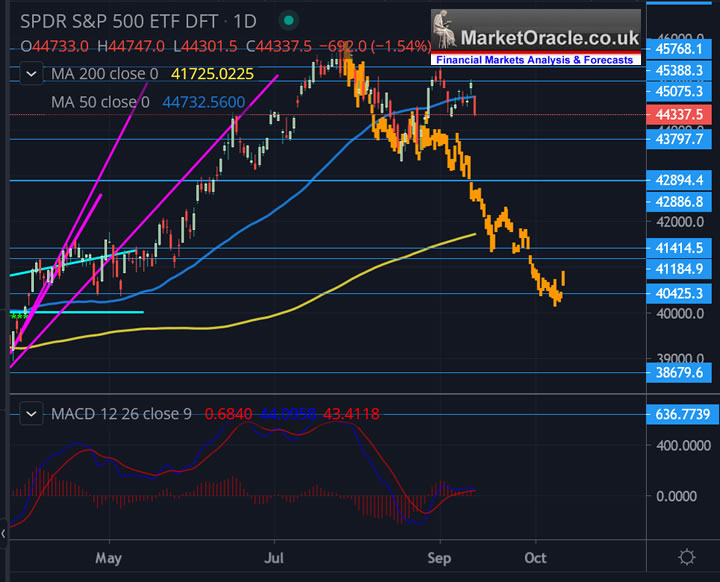Click the MACD signal value 43.4118
Screen dimensions: 720x582
coord(351,414)
